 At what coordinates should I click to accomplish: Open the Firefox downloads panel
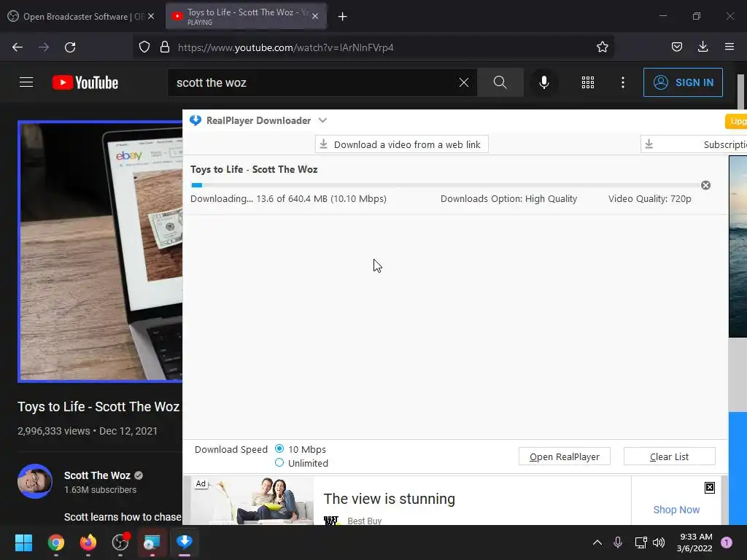click(703, 47)
